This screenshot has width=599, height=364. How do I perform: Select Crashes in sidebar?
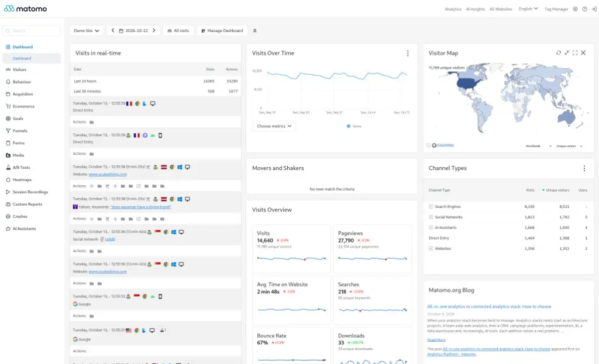[x=20, y=216]
